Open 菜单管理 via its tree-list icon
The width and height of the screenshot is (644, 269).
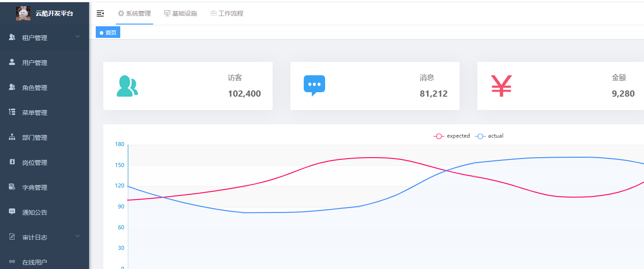click(x=12, y=112)
